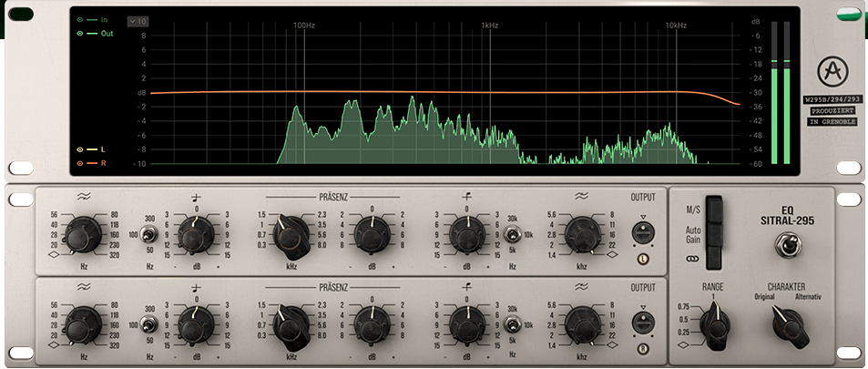Click the IN GRENOBLE label plate
The height and width of the screenshot is (369, 868).
click(x=832, y=121)
